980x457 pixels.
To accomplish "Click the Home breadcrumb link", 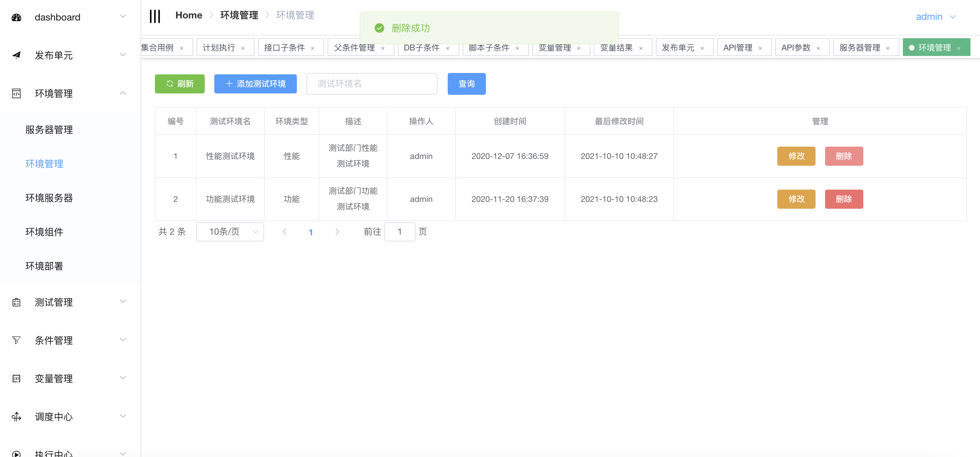I will tap(189, 16).
